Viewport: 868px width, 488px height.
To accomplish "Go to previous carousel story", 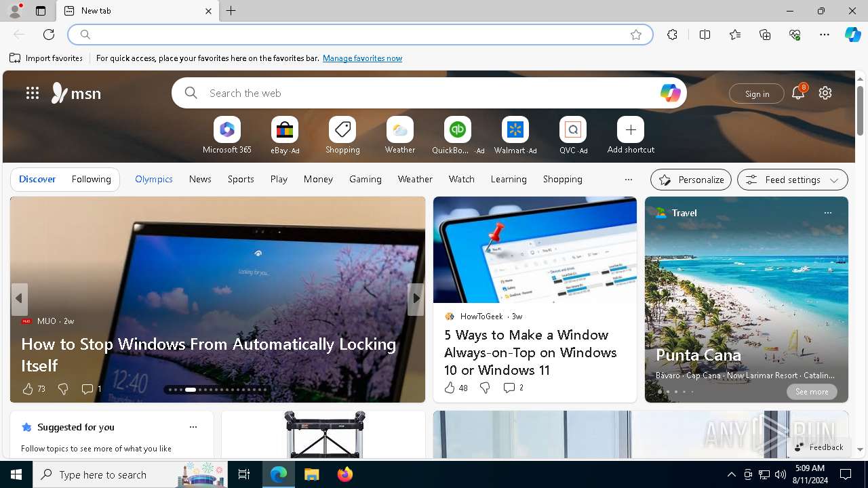I will pos(19,298).
